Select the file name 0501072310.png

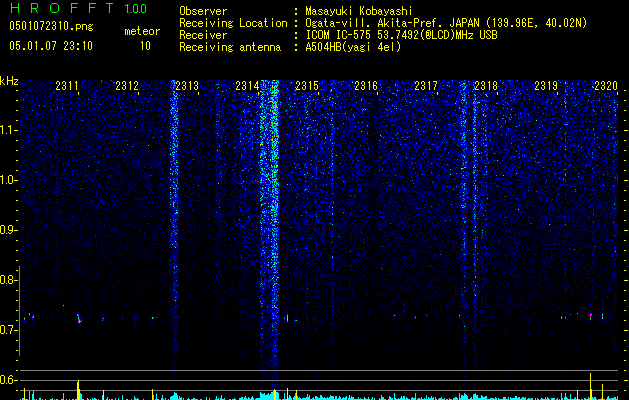click(51, 27)
